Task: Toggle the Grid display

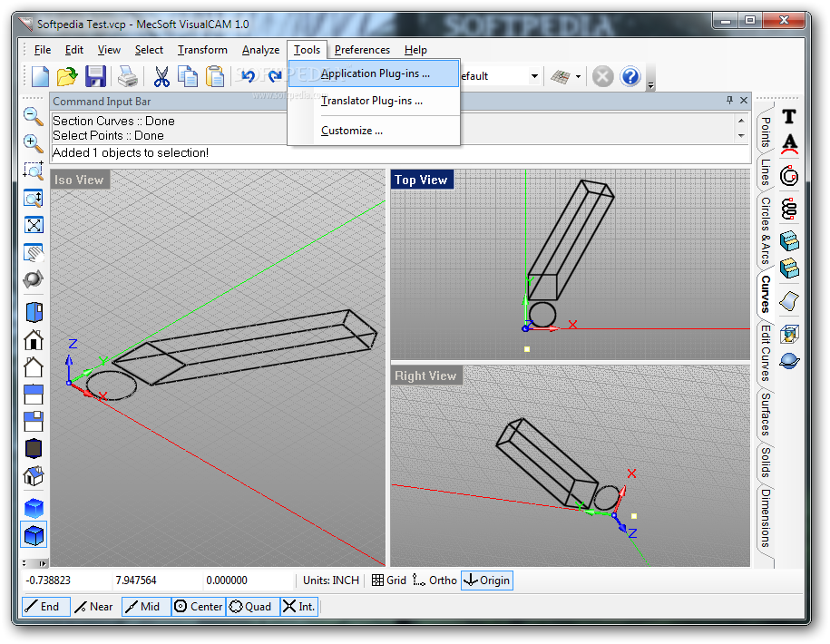Action: click(x=389, y=580)
